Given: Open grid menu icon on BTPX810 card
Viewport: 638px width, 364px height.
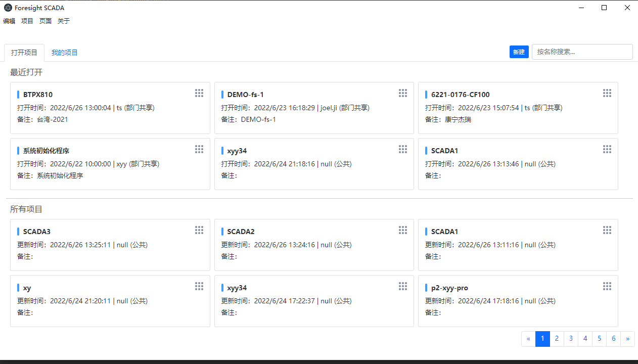Looking at the screenshot, I should pos(199,93).
